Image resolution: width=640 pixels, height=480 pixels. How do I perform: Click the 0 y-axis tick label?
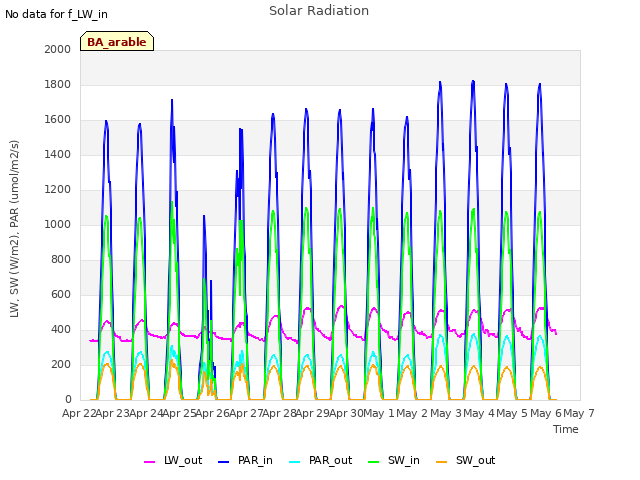(x=68, y=399)
